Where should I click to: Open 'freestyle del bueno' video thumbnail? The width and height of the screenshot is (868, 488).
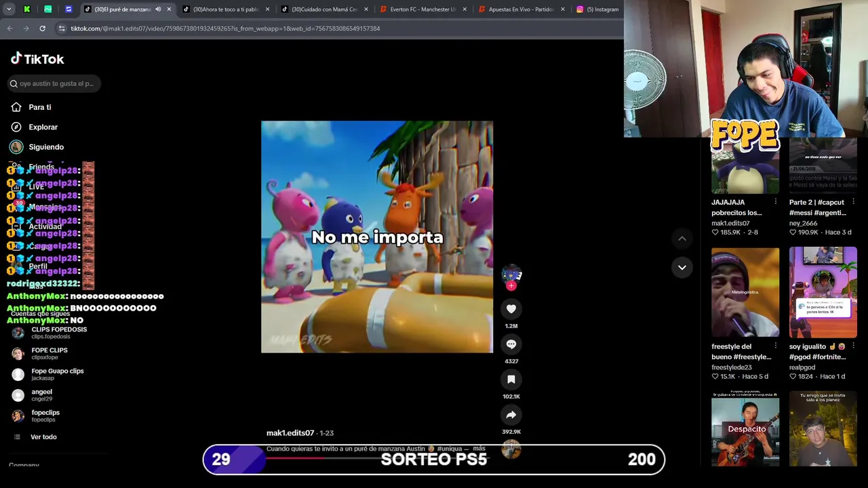pyautogui.click(x=745, y=292)
